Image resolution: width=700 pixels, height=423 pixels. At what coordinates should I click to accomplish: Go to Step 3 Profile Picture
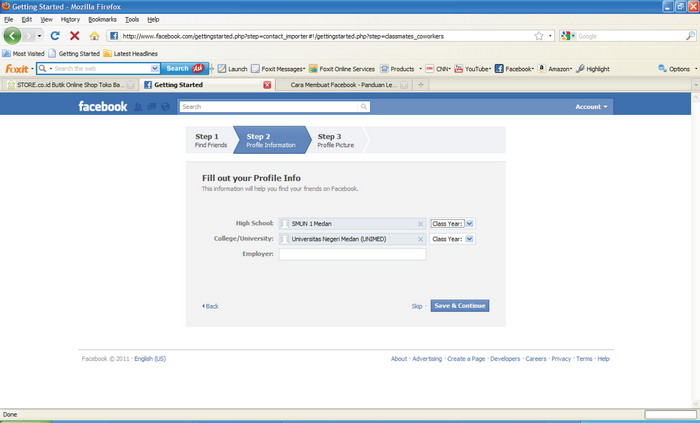(x=336, y=140)
